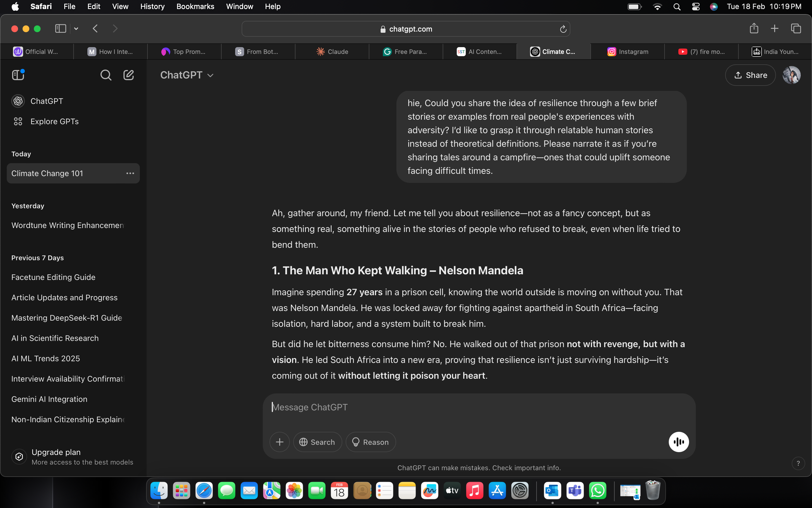This screenshot has height=508, width=812.
Task: Open App Store from the Dock
Action: tap(497, 491)
